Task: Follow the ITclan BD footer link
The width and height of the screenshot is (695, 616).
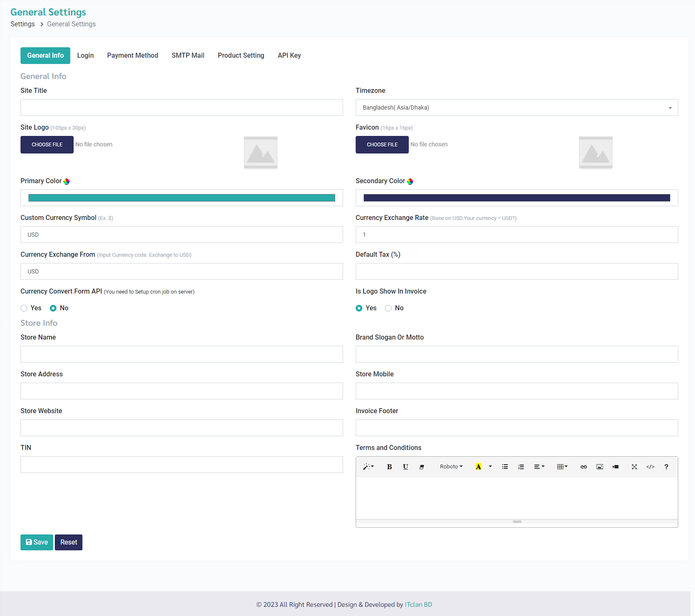Action: (x=418, y=605)
